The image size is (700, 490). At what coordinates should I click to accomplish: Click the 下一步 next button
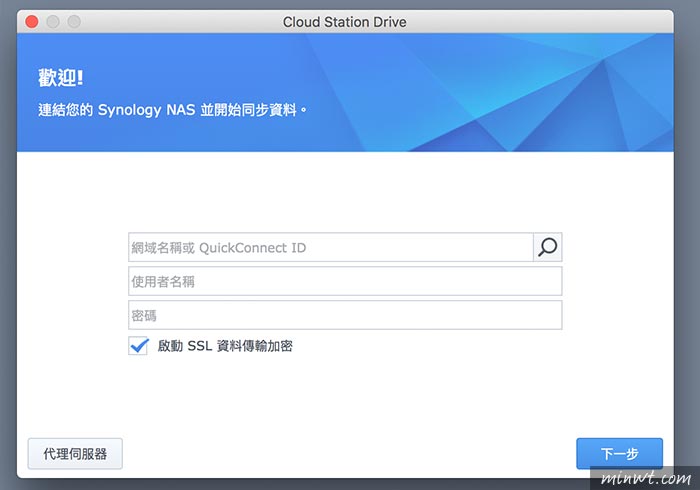[x=619, y=453]
